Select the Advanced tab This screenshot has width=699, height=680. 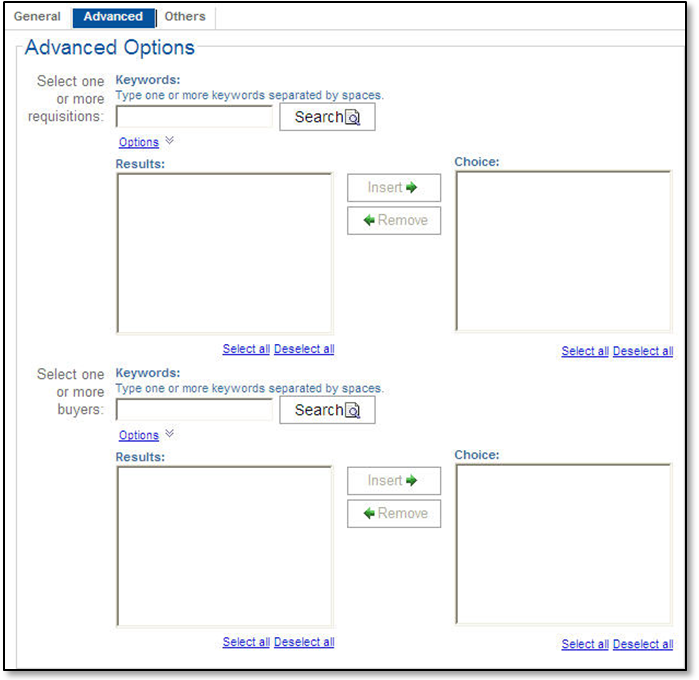point(113,17)
